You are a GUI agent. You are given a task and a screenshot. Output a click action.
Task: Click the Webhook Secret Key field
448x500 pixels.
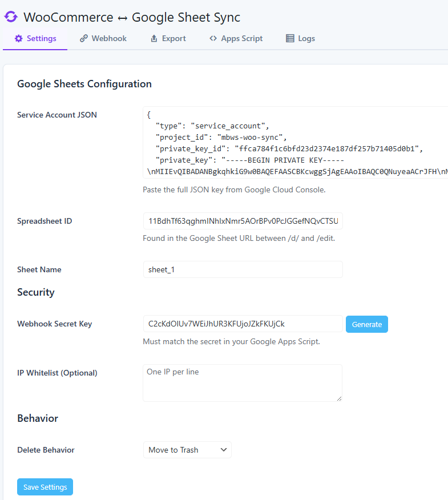coord(243,324)
